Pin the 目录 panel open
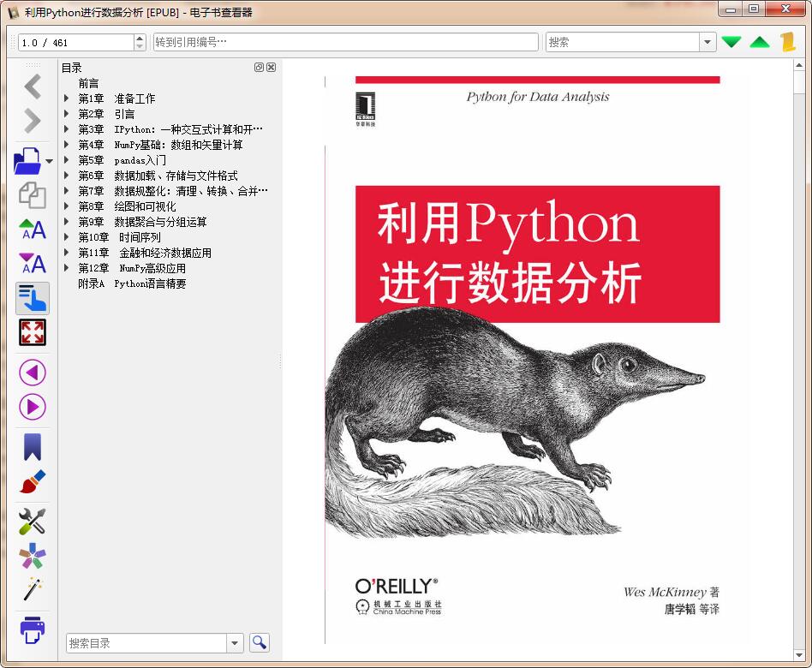This screenshot has width=812, height=668. pyautogui.click(x=259, y=67)
